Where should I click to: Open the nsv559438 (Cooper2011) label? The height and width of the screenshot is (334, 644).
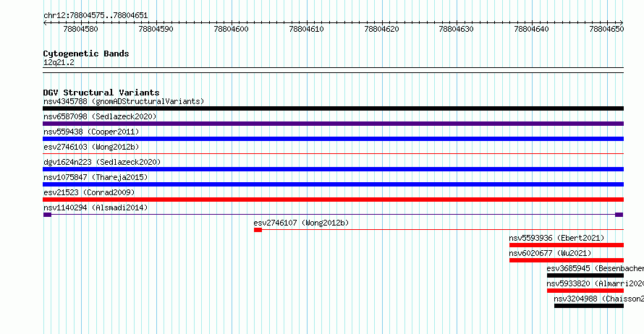(x=91, y=132)
